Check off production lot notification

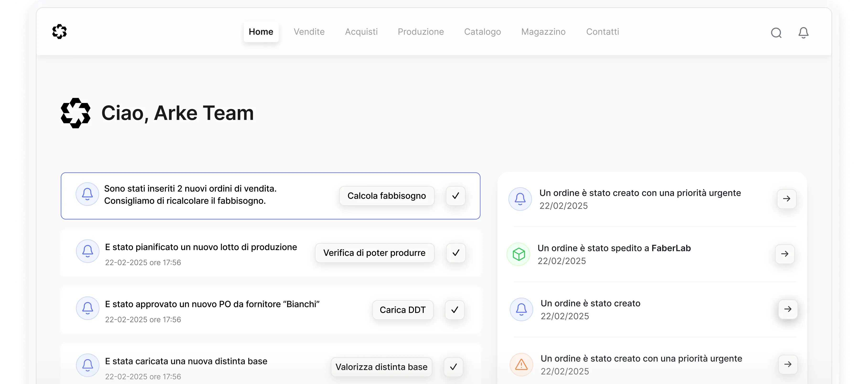click(455, 253)
